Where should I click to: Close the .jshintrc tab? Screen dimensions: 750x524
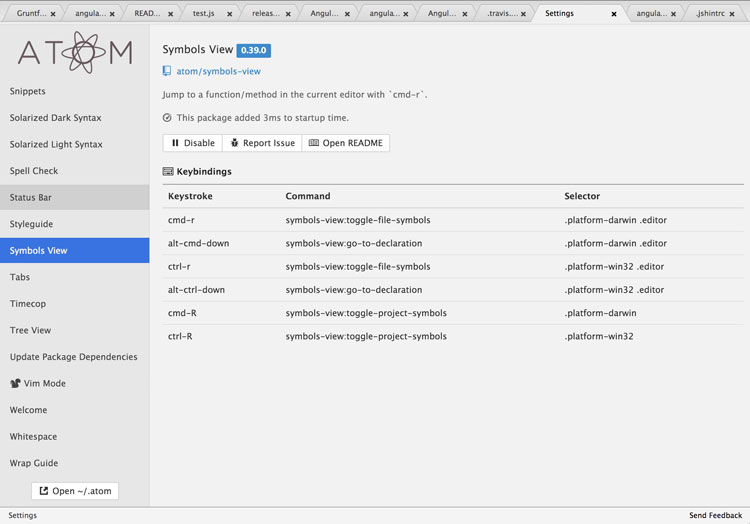(732, 14)
